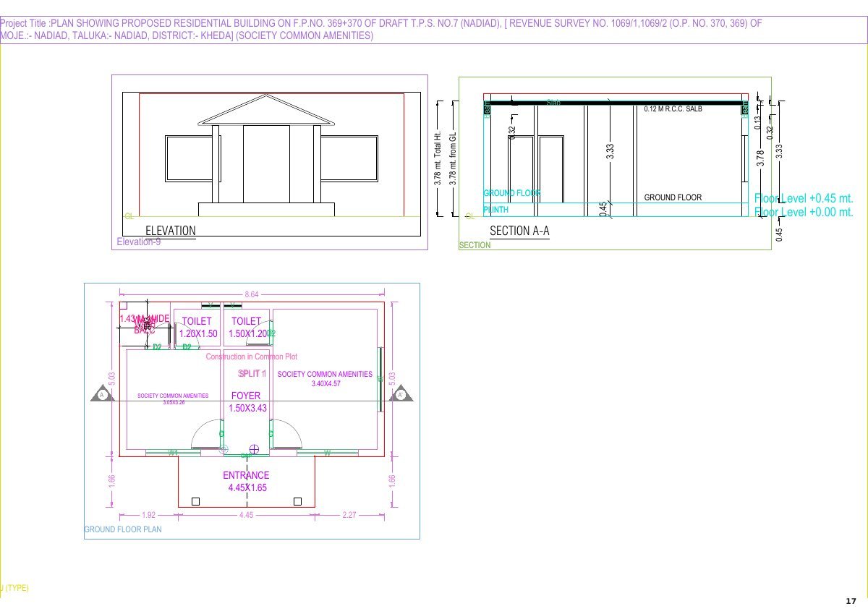Select the 1.92 dimension below the plan
Viewport: 868px width, 614px height.
point(148,516)
